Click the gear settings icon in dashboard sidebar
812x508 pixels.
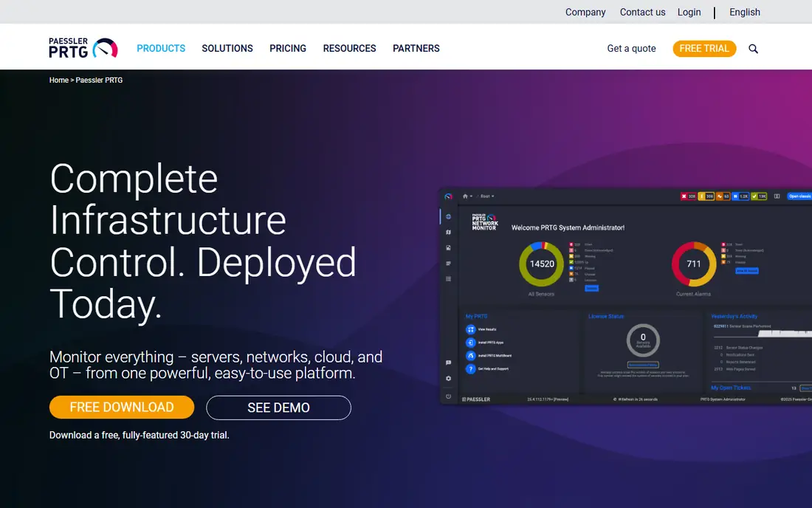click(x=449, y=379)
